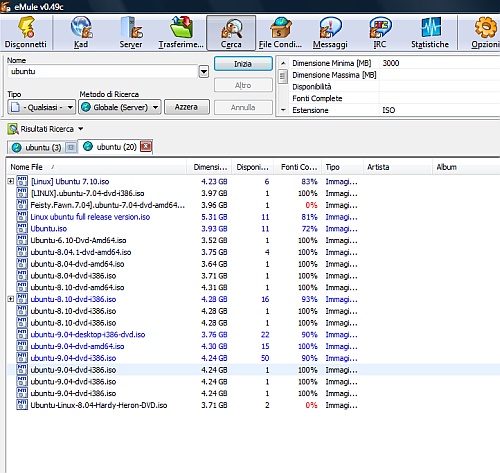Click the filter list scroll down arrow
500x473 pixels.
click(283, 110)
